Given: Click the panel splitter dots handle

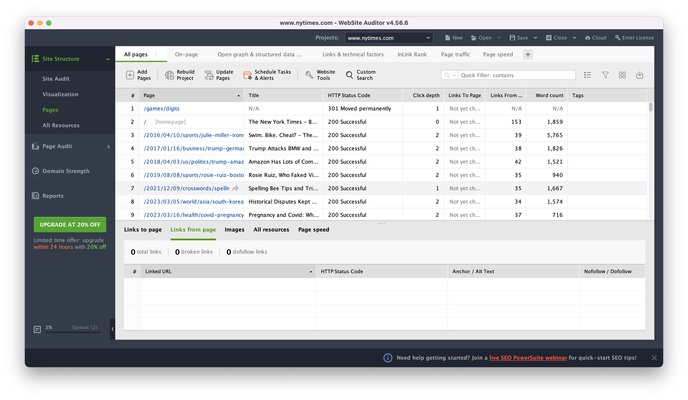Looking at the screenshot, I should coord(381,223).
